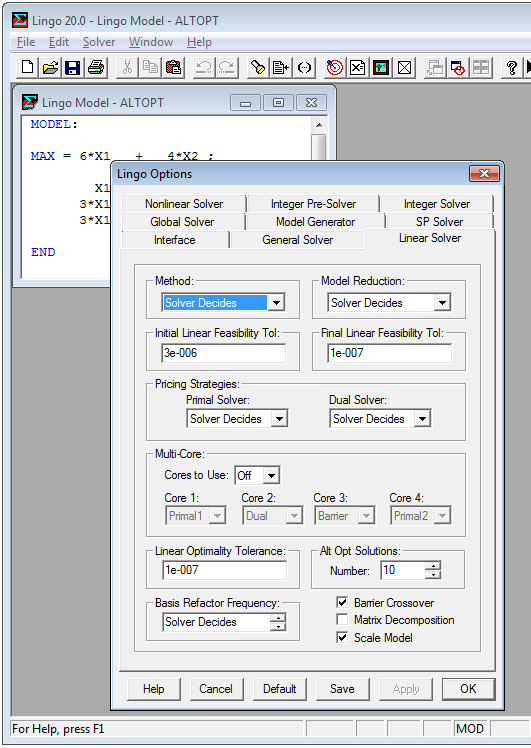Switch to the Interface tab
This screenshot has width=531, height=748.
tap(175, 240)
